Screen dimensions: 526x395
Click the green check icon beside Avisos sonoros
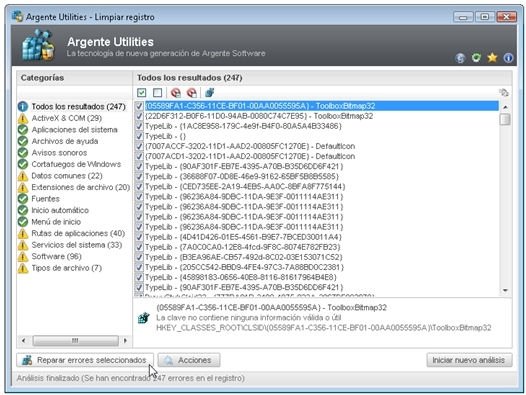click(x=23, y=153)
